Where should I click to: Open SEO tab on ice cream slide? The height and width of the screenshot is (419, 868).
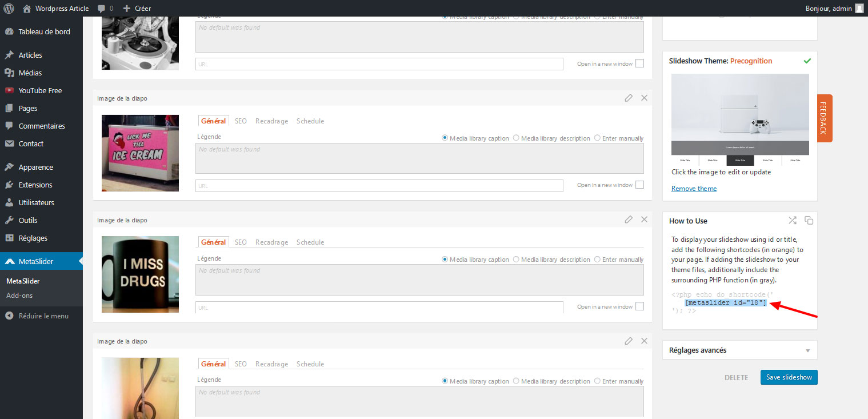click(x=241, y=121)
